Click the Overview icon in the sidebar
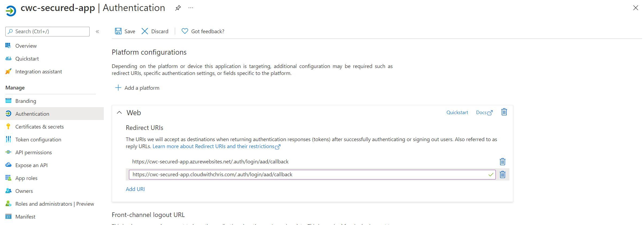Screen dimensions: 644x225 [x=8, y=46]
